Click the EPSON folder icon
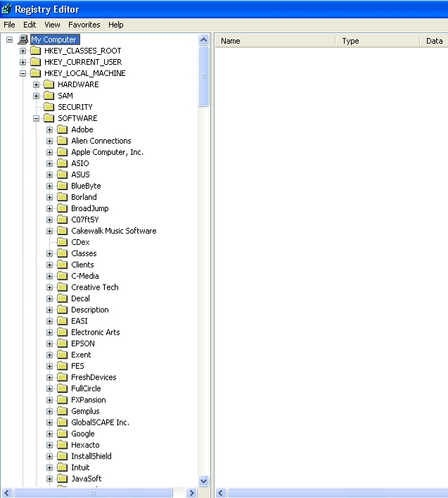The image size is (448, 498). (x=62, y=344)
